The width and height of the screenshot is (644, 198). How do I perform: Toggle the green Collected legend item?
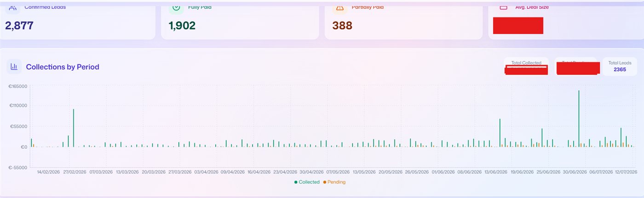click(307, 182)
